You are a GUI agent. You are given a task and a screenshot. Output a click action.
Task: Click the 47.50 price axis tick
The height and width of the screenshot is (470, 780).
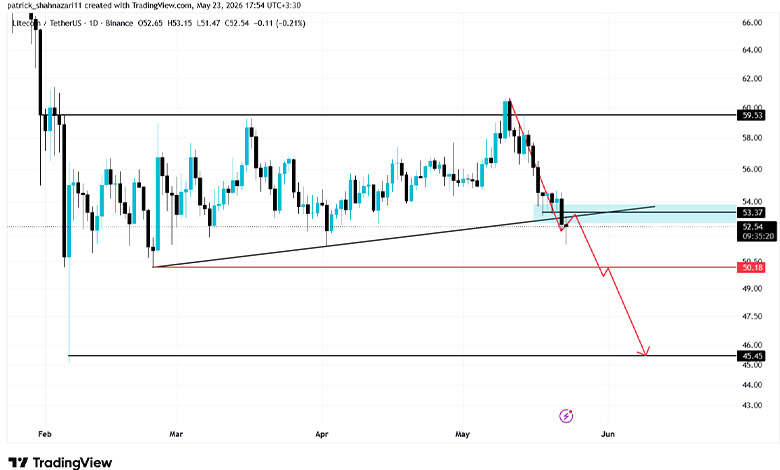[x=752, y=316]
